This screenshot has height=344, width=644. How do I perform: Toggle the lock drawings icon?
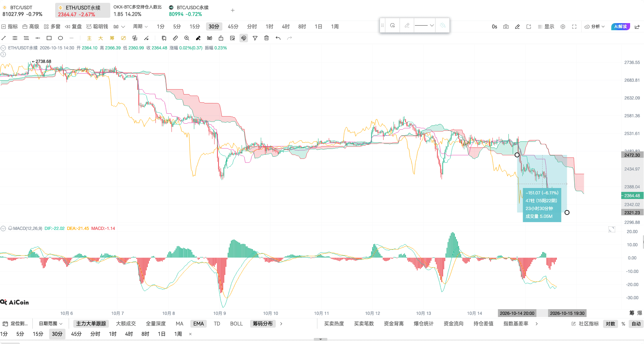[221, 38]
